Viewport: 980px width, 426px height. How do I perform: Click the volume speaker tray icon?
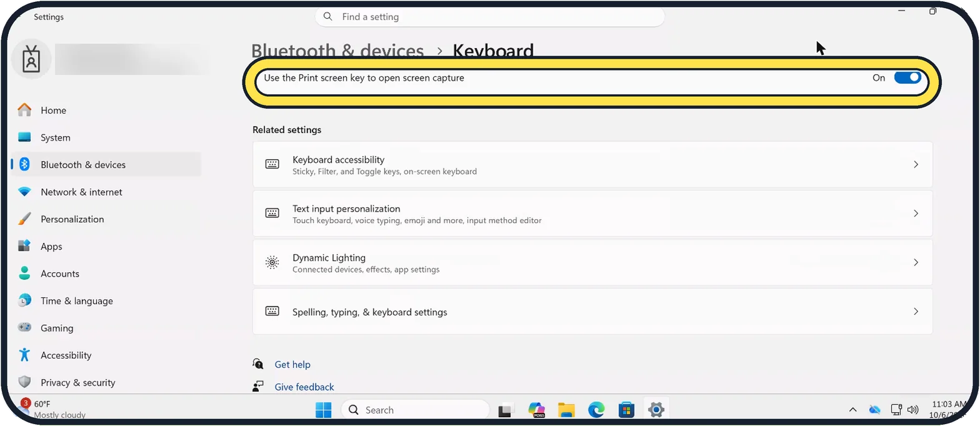(912, 410)
